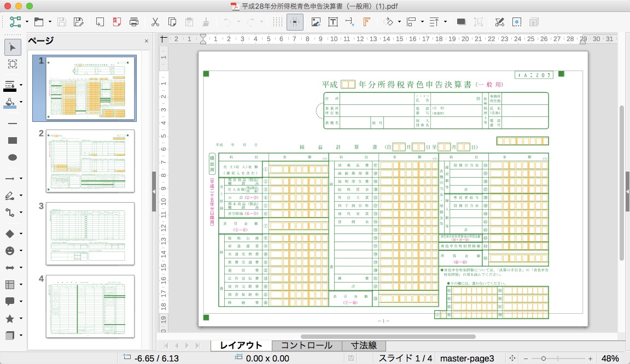This screenshot has height=364, width=630.
Task: Open the Open-file recent documents dropdown
Action: click(50, 22)
